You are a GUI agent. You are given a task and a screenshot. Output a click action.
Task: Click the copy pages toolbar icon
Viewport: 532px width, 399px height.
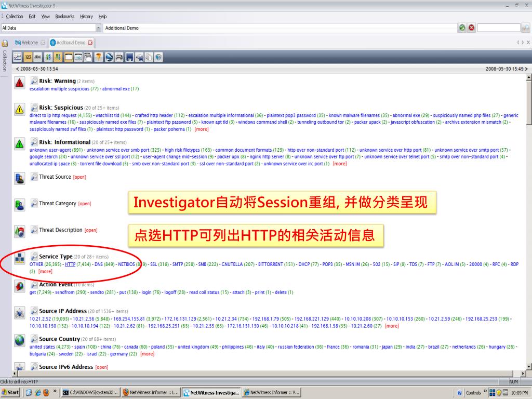point(149,57)
